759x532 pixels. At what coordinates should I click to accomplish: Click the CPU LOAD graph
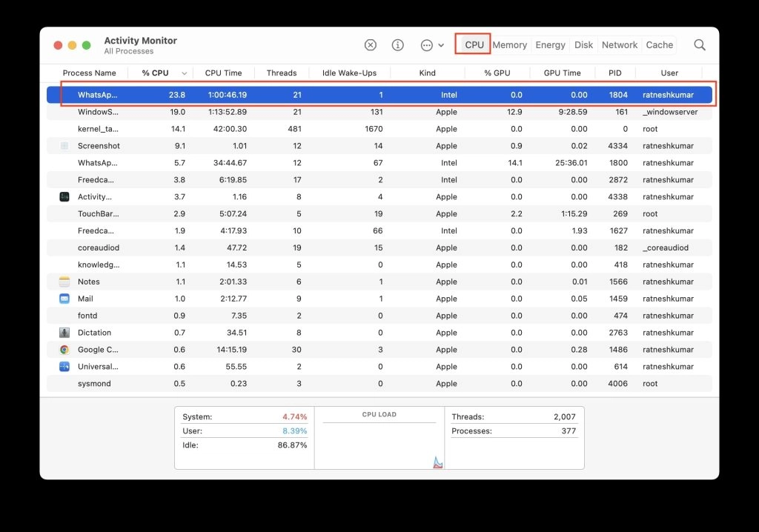379,445
